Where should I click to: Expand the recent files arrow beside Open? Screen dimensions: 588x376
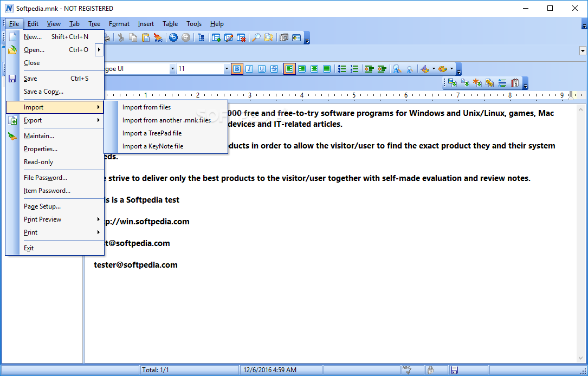click(99, 50)
